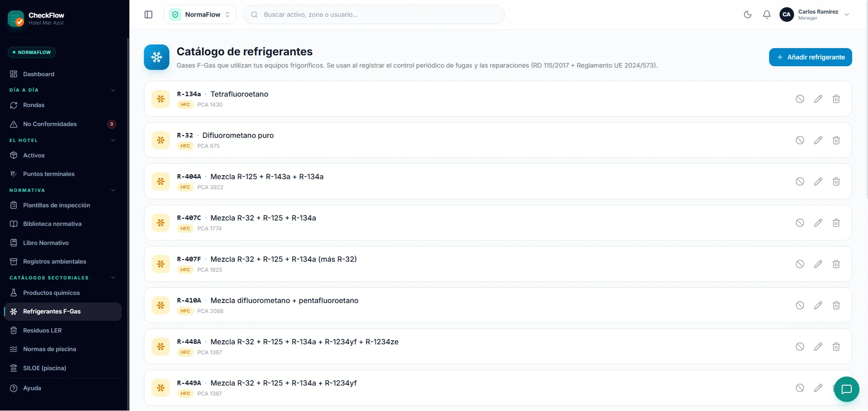
Task: Click the R-410A snowflake row icon
Action: (x=161, y=305)
